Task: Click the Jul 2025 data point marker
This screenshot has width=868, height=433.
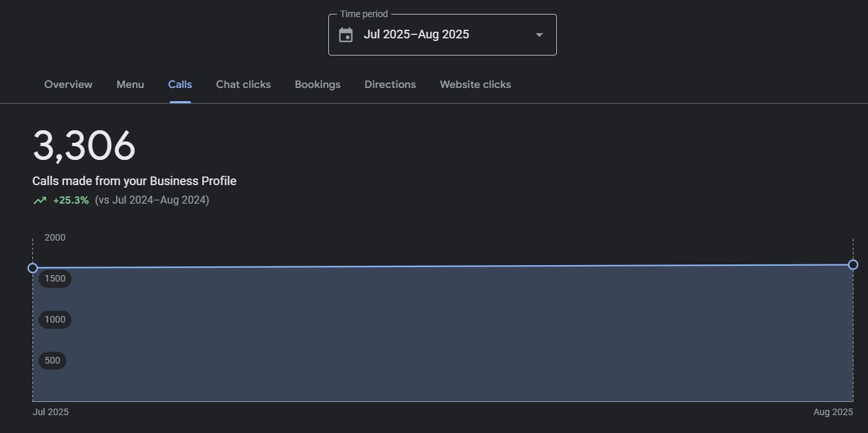Action: coord(32,268)
